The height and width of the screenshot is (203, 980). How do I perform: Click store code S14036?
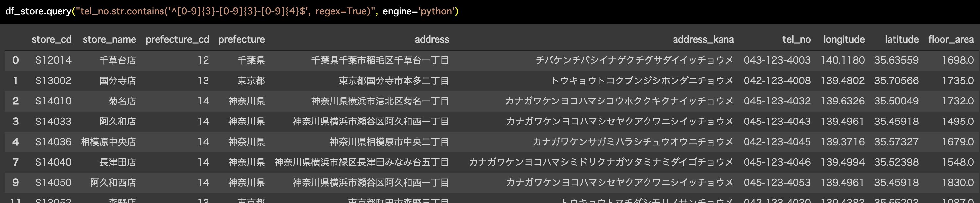pos(53,142)
